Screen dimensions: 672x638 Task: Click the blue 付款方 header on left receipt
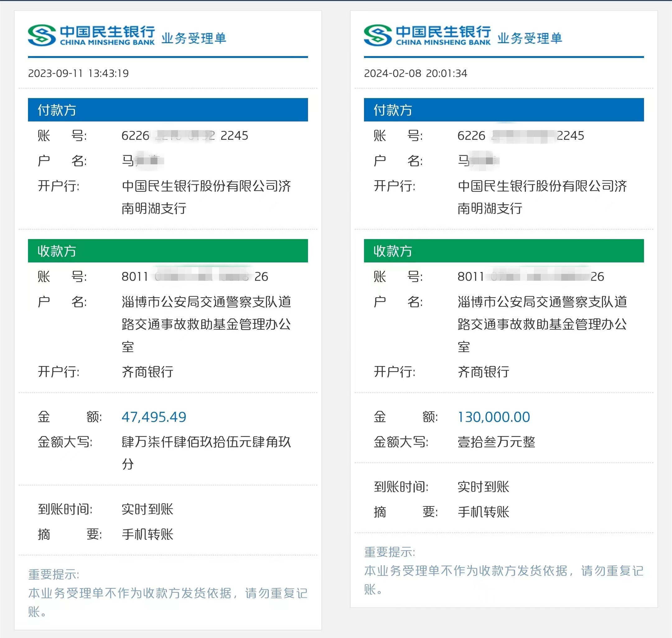[x=168, y=110]
